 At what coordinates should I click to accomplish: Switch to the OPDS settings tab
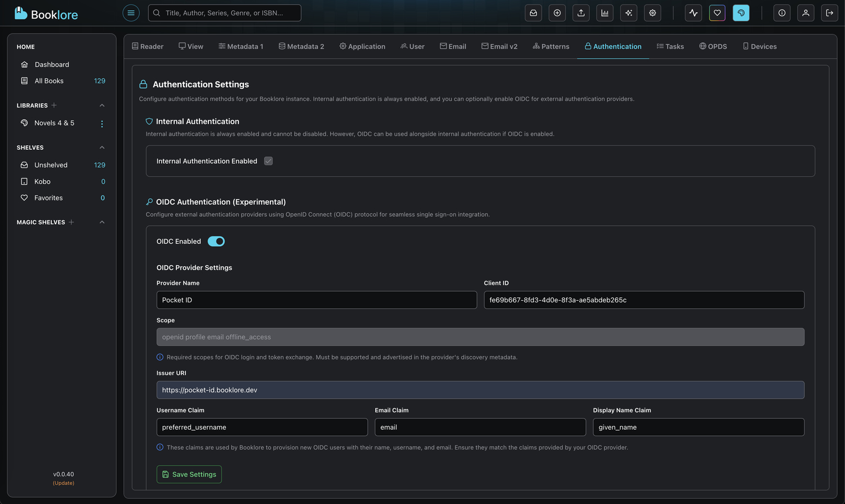[713, 46]
